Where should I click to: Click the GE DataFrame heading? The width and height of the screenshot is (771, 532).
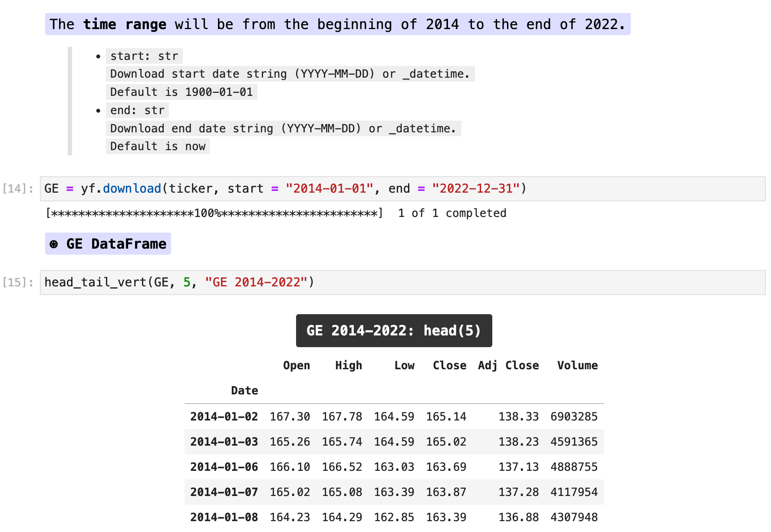(108, 244)
